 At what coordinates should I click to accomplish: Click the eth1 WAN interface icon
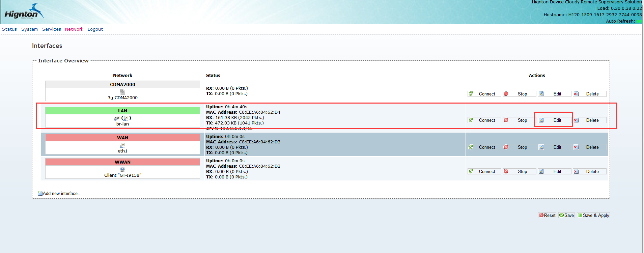click(x=122, y=145)
